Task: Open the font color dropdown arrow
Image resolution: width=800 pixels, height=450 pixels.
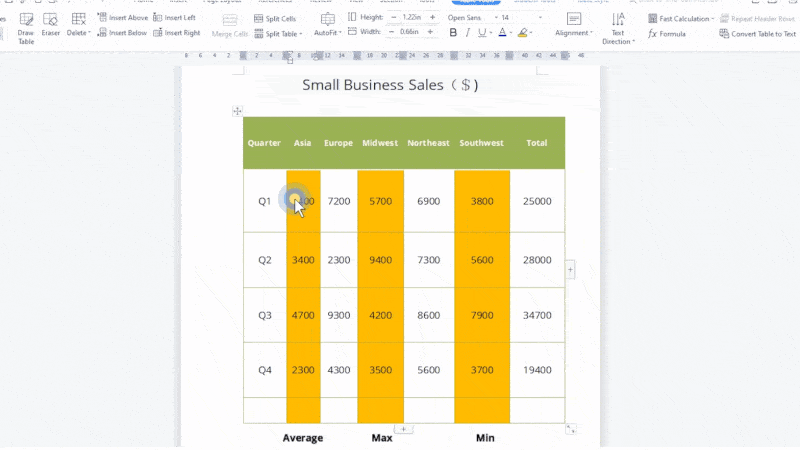Action: (x=511, y=33)
